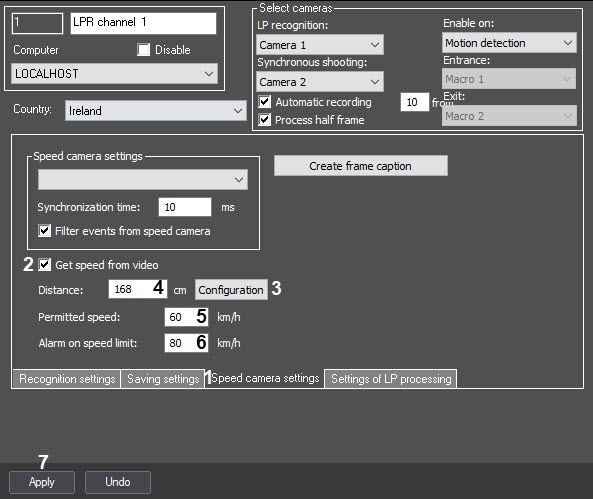Expand Synchronous shooting Camera 2 dropdown
The image size is (593, 499).
point(320,82)
